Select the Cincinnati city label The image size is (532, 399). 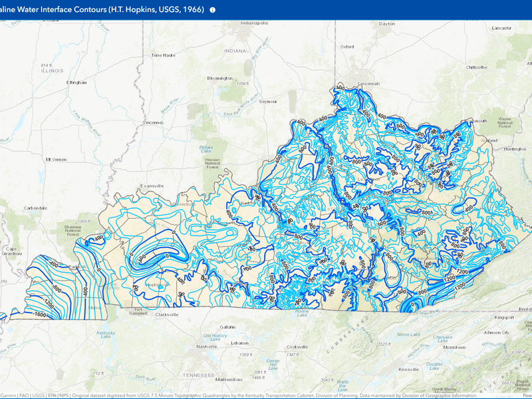(x=368, y=84)
